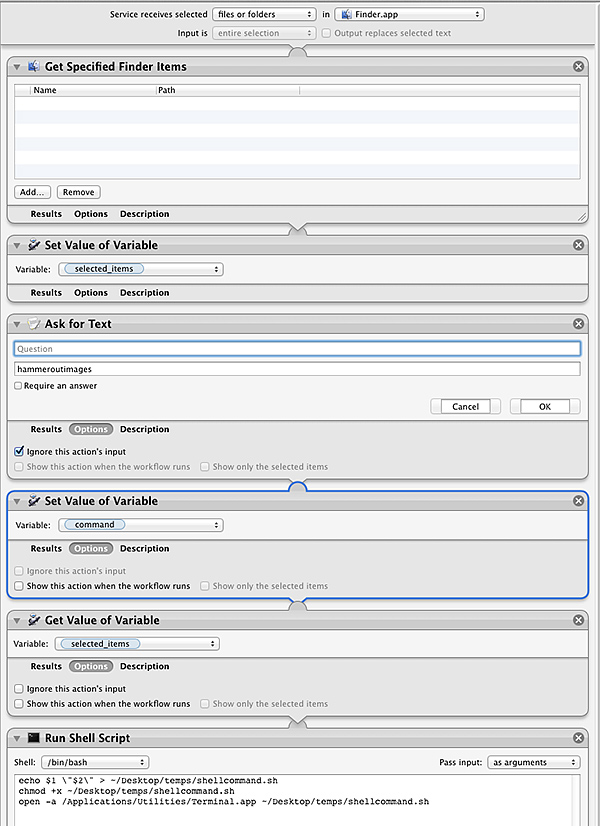
Task: Open Results tab of Get Value of Variable
Action: pyautogui.click(x=46, y=666)
